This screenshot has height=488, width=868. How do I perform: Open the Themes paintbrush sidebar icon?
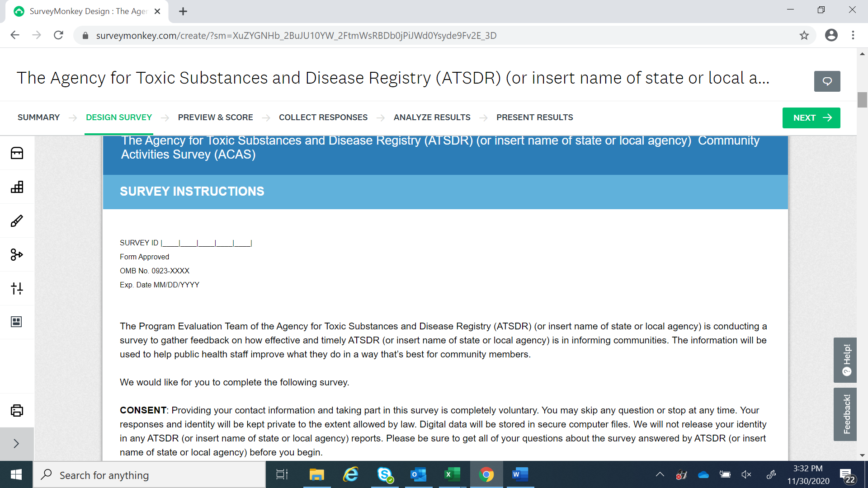[x=17, y=221]
